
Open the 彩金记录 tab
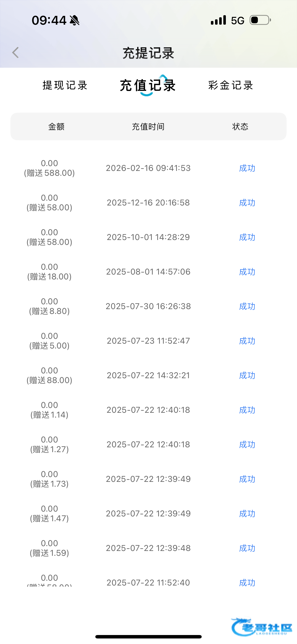[x=231, y=85]
